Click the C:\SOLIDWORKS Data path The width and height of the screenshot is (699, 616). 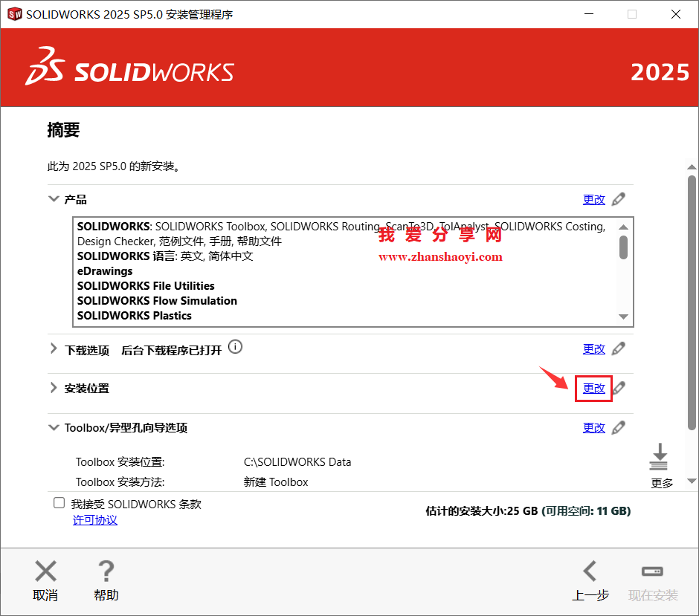(297, 462)
